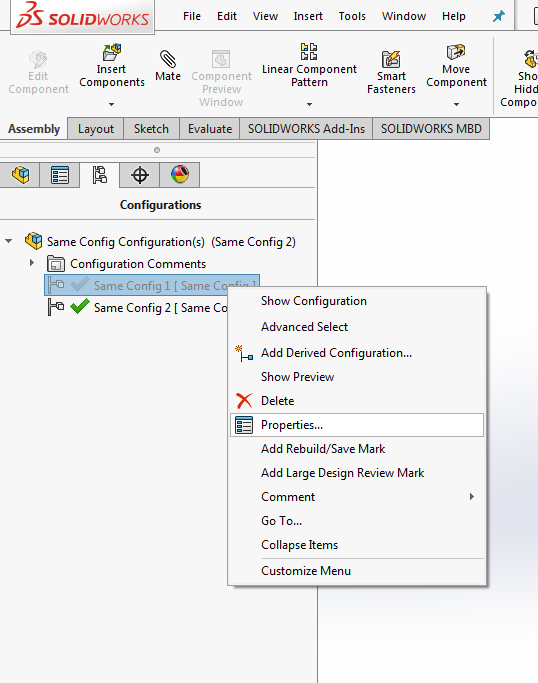Click the SOLIDWORKS logo
538x683 pixels.
coord(82,16)
